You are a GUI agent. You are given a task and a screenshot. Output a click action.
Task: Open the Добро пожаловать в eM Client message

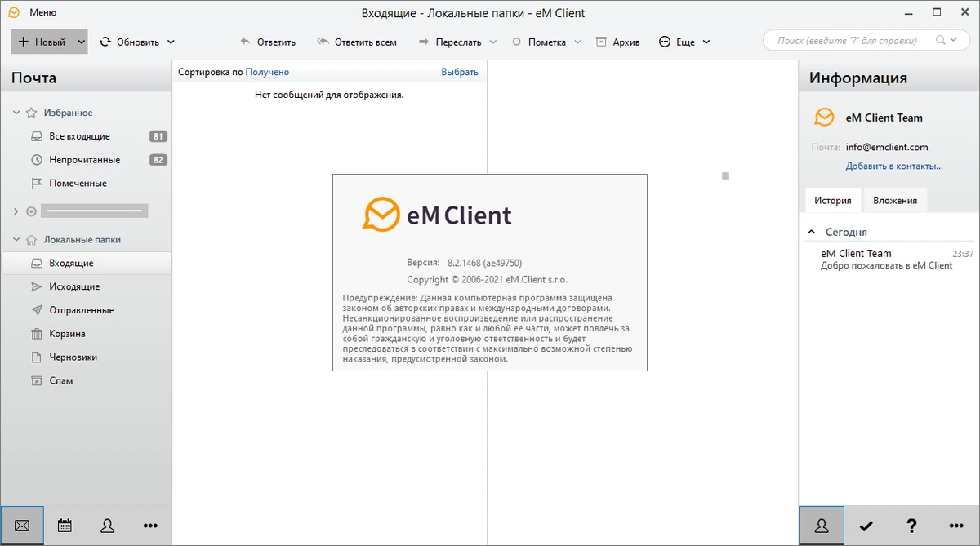coord(886,265)
